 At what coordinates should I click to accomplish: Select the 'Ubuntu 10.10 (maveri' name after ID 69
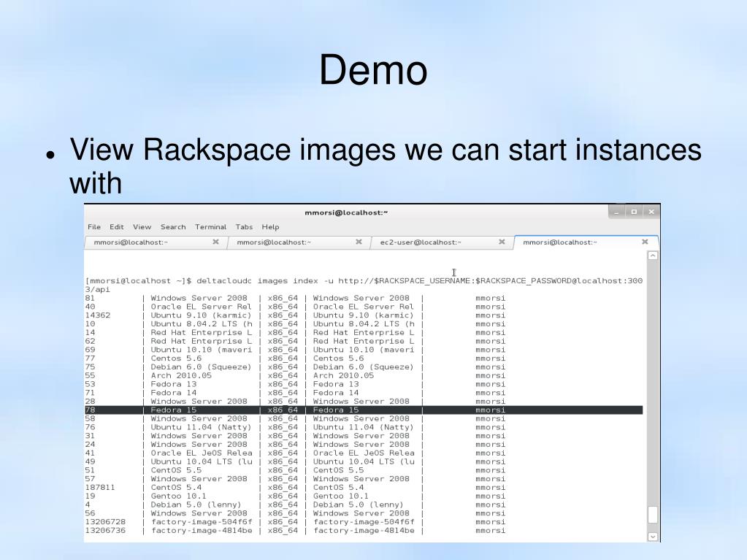(x=202, y=350)
